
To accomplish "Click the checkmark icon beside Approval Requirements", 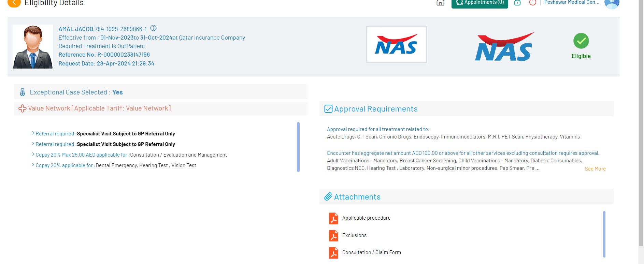I will pyautogui.click(x=328, y=109).
